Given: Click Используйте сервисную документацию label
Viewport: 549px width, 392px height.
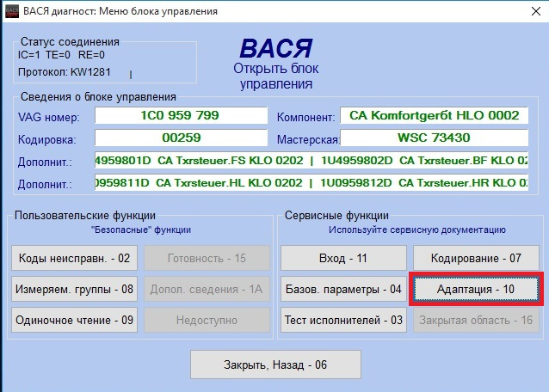Looking at the screenshot, I should click(417, 230).
